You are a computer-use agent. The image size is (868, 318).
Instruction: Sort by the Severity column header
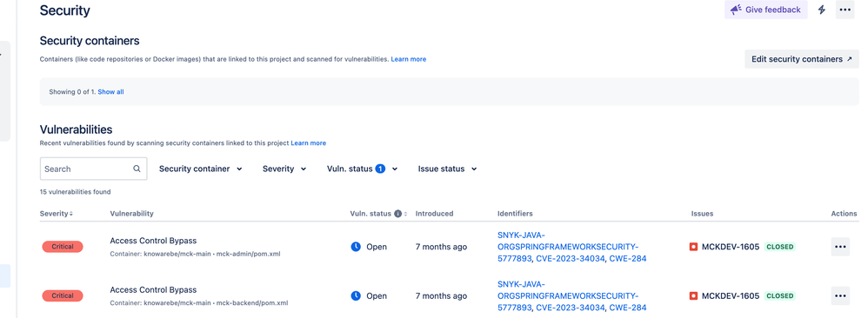coord(56,214)
